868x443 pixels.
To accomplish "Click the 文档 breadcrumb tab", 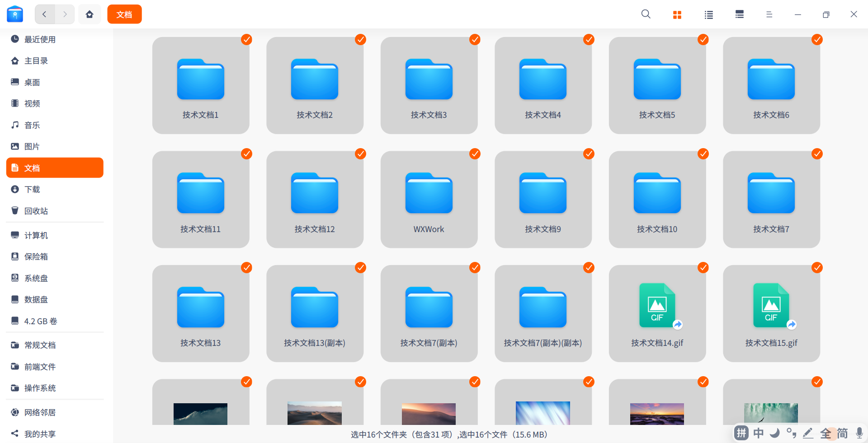I will tap(124, 14).
